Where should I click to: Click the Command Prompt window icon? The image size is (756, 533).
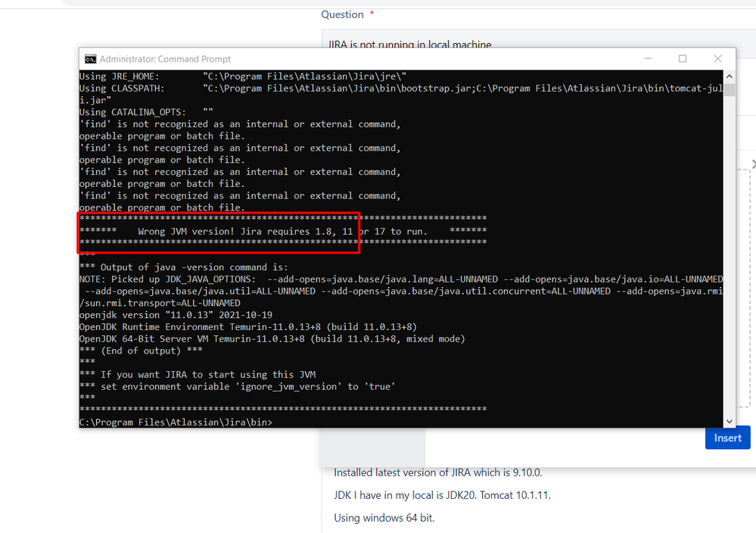point(90,59)
